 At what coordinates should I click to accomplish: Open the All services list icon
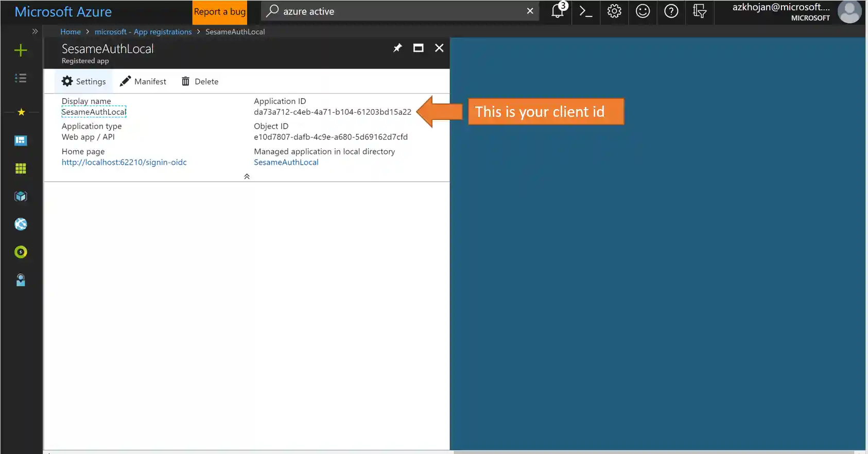pos(21,78)
